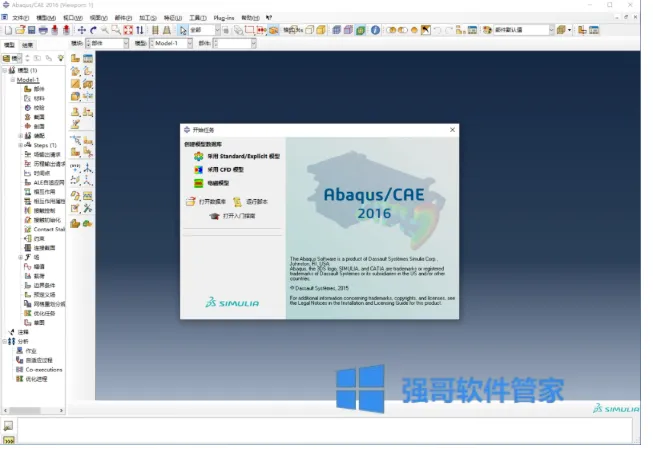This screenshot has width=653, height=452.
Task: Click the blue Query information icon
Action: click(375, 30)
